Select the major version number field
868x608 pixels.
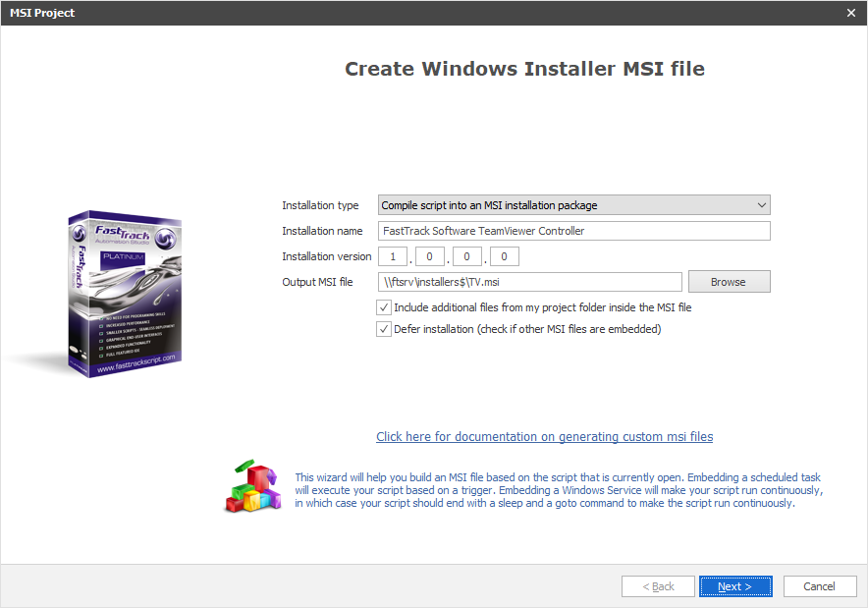tap(393, 256)
